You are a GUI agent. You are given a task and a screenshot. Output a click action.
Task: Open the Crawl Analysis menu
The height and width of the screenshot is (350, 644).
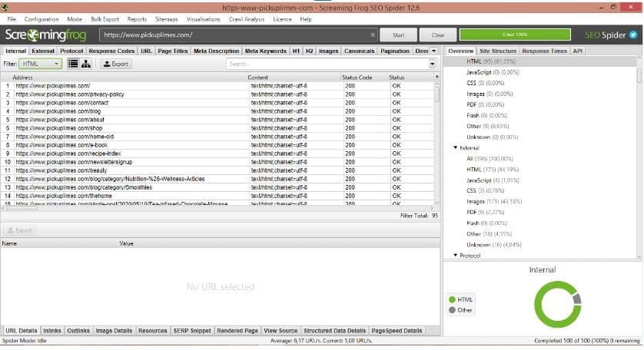coord(247,19)
